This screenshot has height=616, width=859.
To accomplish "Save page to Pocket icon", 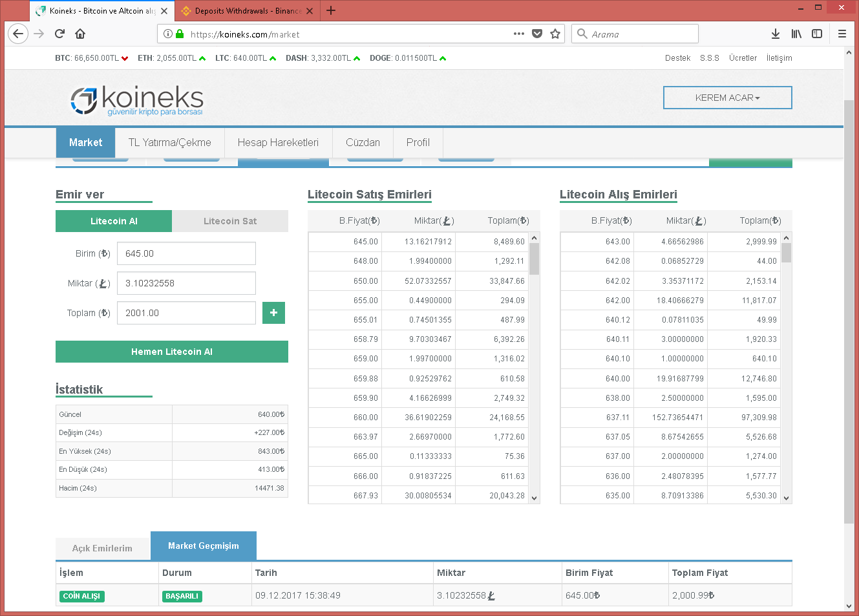I will pyautogui.click(x=537, y=34).
